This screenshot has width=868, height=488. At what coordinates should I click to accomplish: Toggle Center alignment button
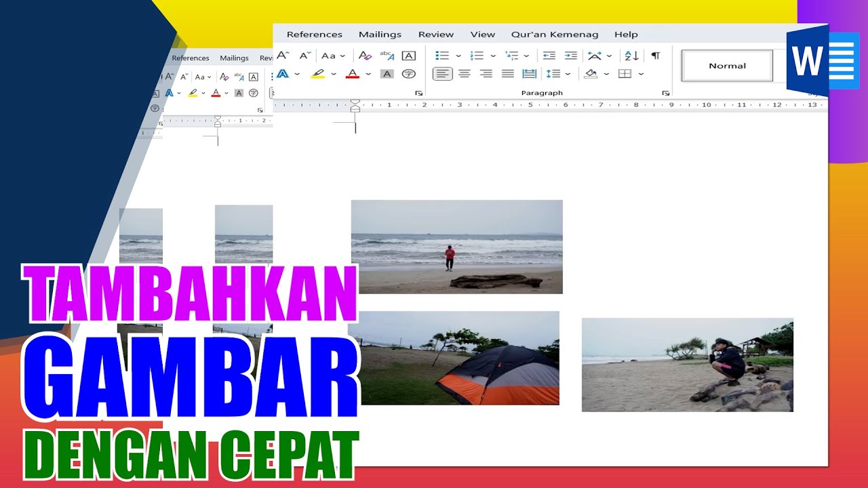coord(464,74)
